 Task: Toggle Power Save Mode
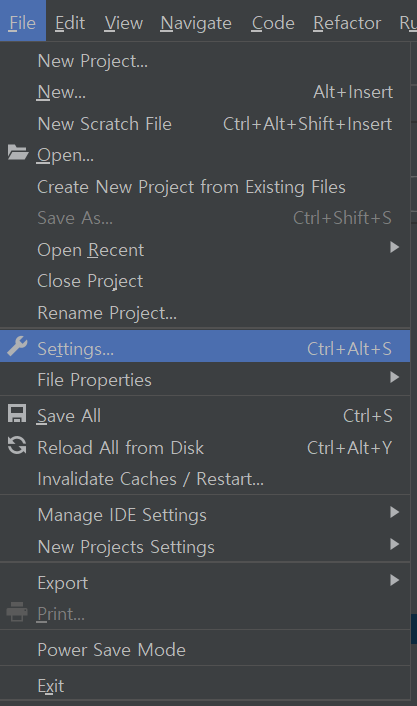click(205, 650)
